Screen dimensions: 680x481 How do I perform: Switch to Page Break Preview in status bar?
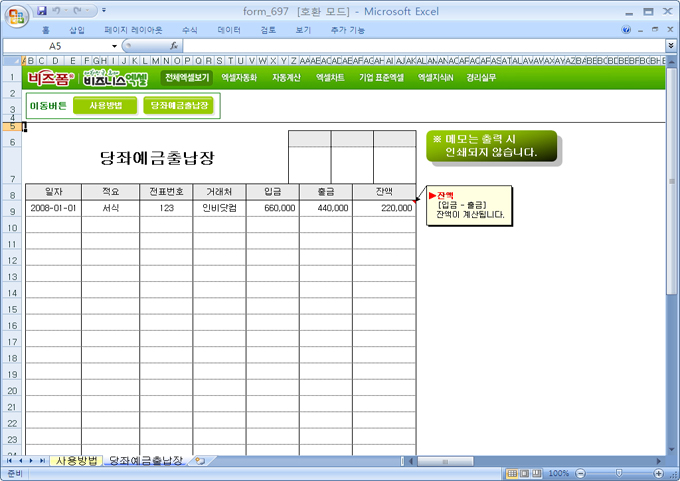point(537,473)
